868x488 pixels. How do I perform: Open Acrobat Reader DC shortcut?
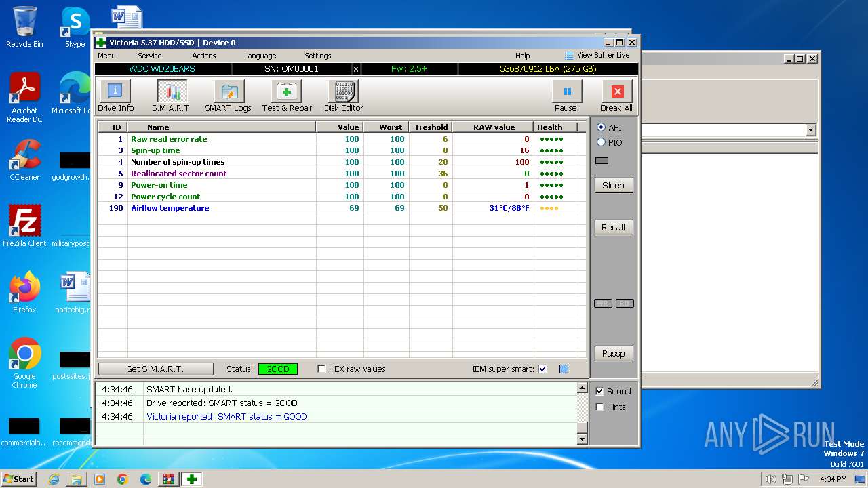[24, 98]
